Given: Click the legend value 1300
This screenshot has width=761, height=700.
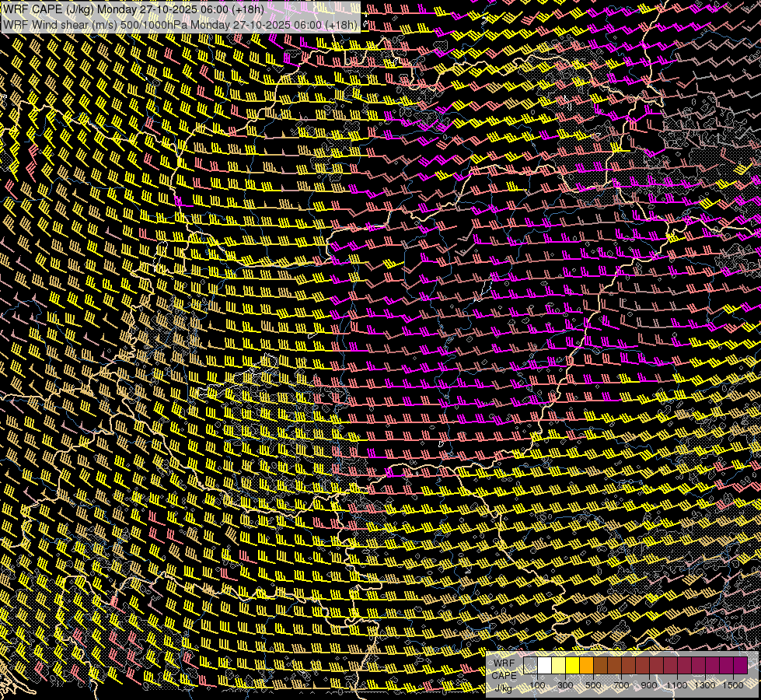Looking at the screenshot, I should [705, 685].
